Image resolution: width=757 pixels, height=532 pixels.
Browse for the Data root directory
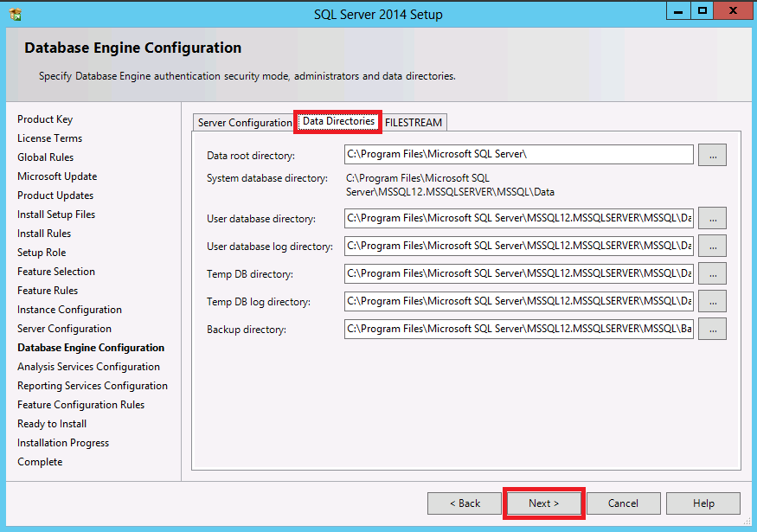(x=713, y=155)
